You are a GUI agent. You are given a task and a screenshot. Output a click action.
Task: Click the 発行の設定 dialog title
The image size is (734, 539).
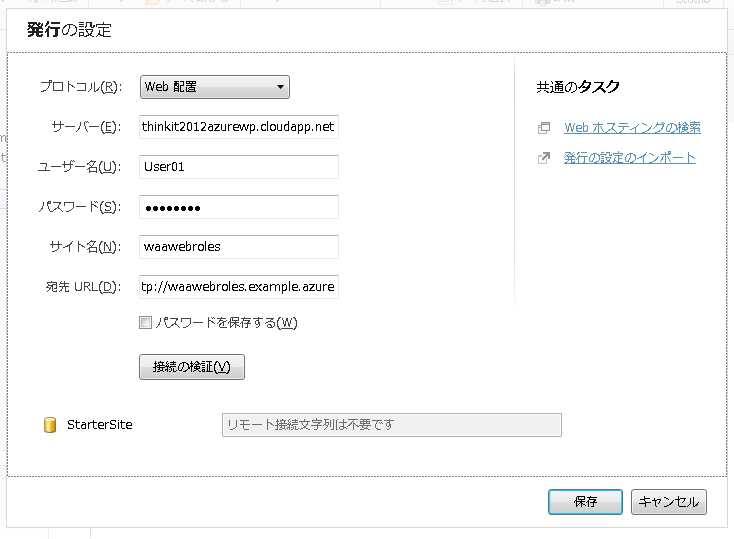[69, 30]
